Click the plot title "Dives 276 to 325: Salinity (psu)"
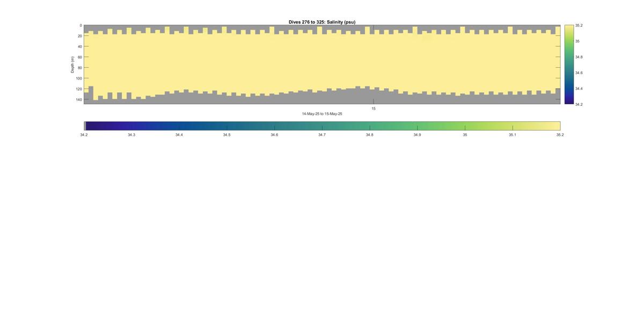The height and width of the screenshot is (334, 644). [322, 22]
